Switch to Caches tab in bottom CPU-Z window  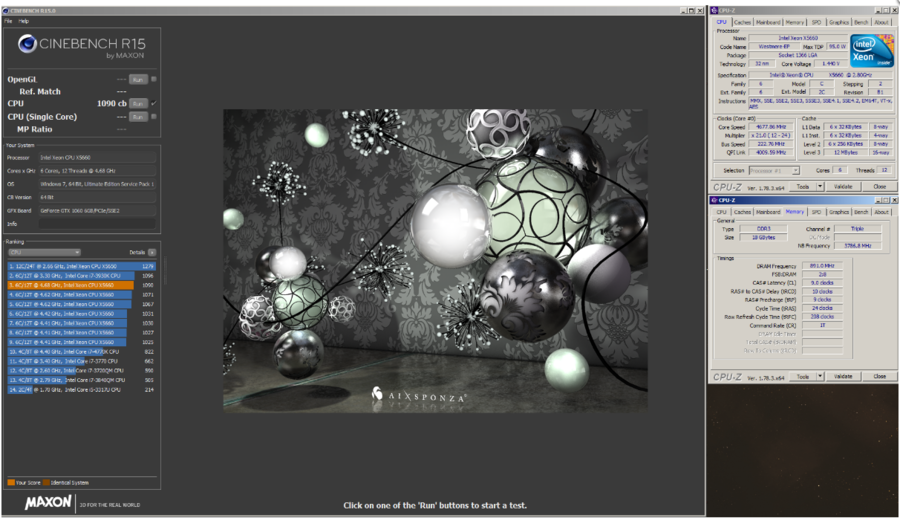point(742,212)
